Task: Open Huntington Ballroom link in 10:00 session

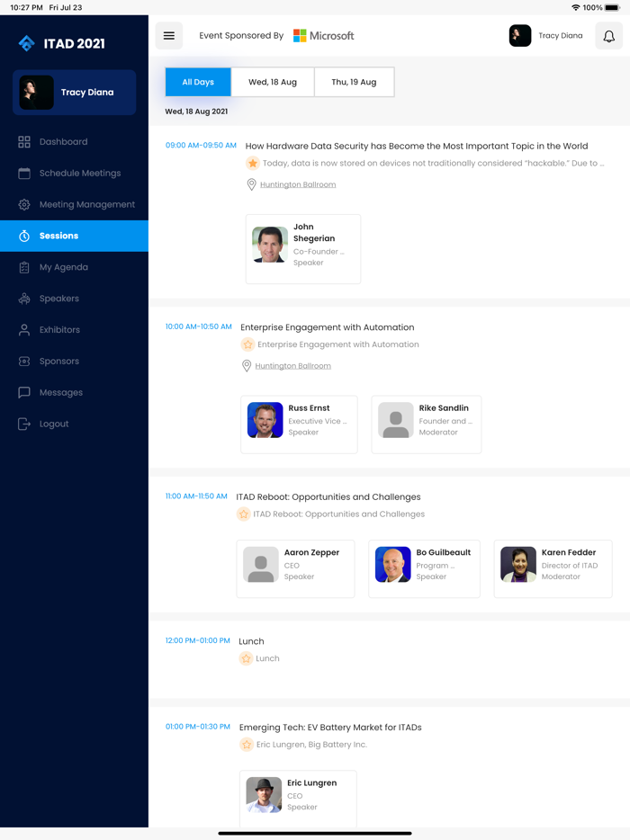Action: point(292,366)
